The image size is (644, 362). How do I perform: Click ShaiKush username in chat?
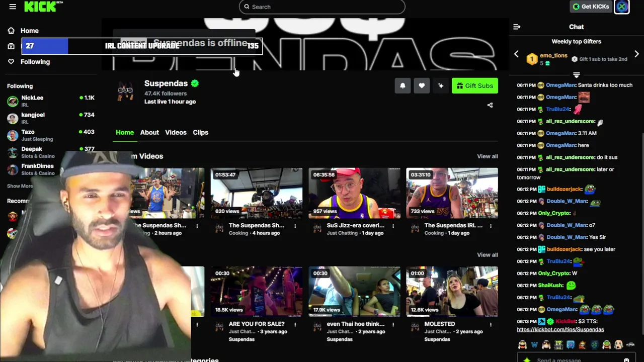coord(550,286)
